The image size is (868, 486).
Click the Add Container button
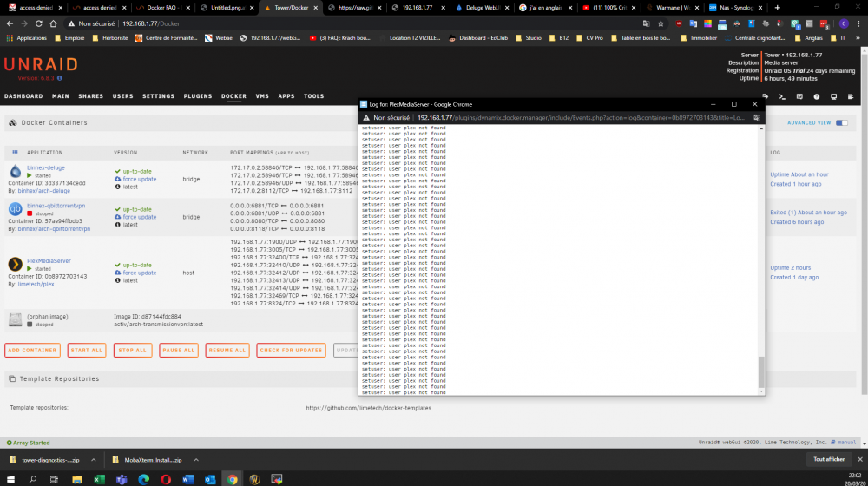(x=32, y=351)
